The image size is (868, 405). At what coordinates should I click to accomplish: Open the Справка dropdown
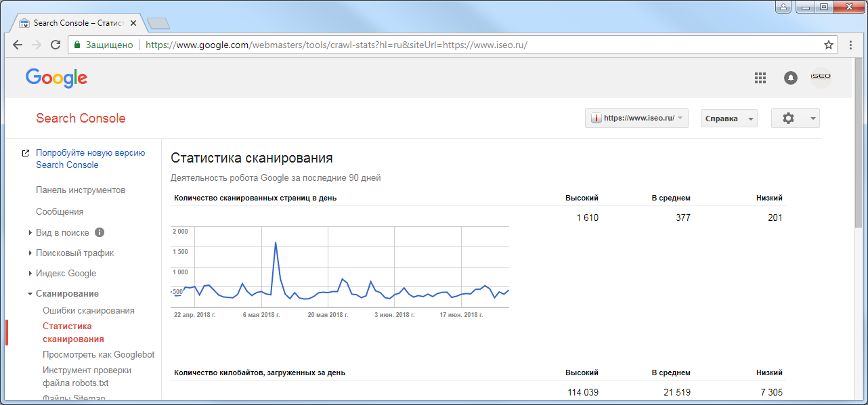(729, 119)
